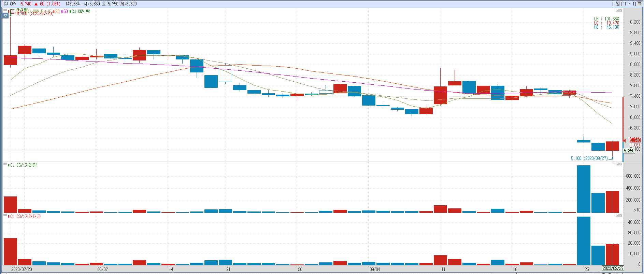
Task: Click the gray box at price pane top-left
Action: [5, 11]
